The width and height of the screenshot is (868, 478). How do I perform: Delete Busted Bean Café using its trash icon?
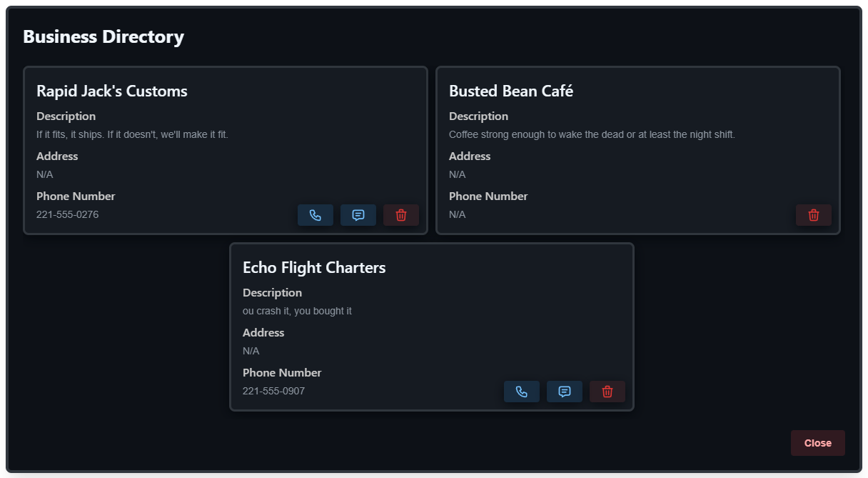(x=813, y=215)
